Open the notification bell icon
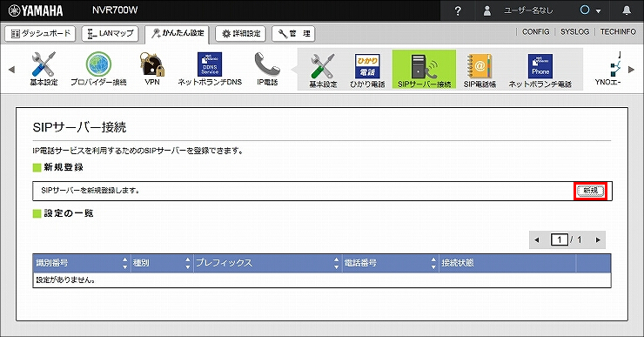Screen dimensions: 644x337 click(627, 10)
